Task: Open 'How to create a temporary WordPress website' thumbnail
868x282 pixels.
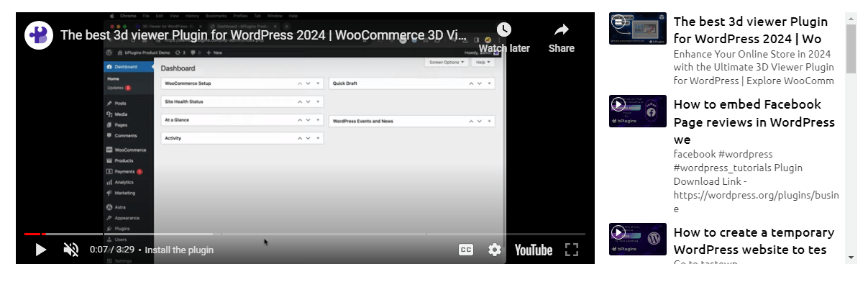Action: pyautogui.click(x=638, y=240)
